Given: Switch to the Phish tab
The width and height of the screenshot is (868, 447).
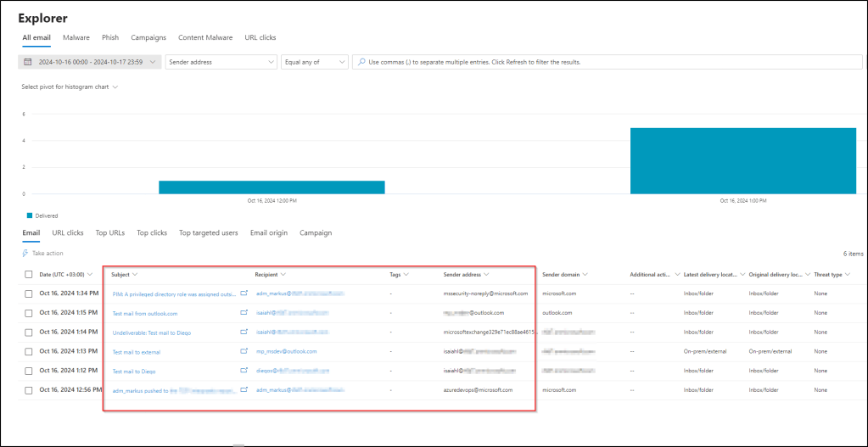Looking at the screenshot, I should coord(110,37).
